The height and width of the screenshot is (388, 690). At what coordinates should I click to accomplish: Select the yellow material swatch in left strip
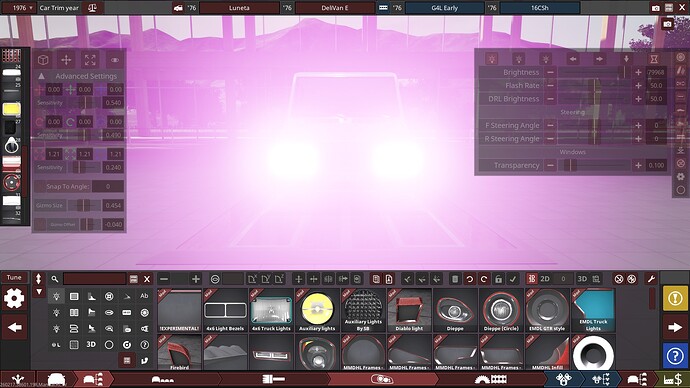coord(11,109)
